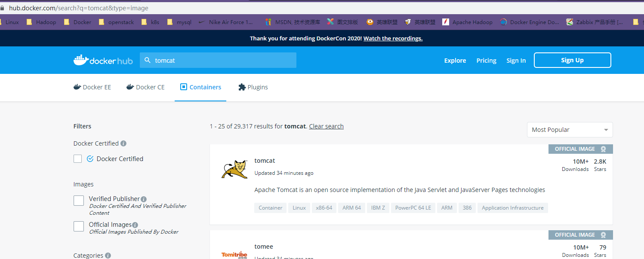Screen dimensions: 644x259
Task: Click the x86-64 tag on tomcat
Action: point(324,208)
